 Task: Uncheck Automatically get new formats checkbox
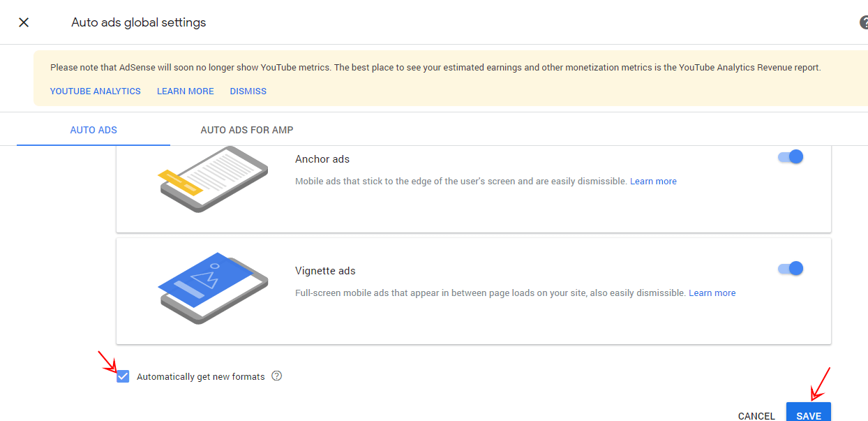[124, 376]
